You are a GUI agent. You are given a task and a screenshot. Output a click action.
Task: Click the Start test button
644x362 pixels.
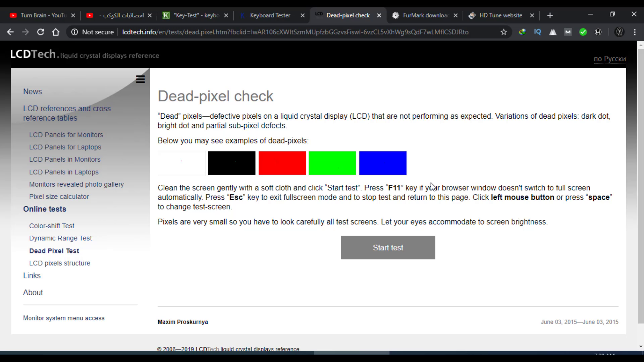(388, 247)
